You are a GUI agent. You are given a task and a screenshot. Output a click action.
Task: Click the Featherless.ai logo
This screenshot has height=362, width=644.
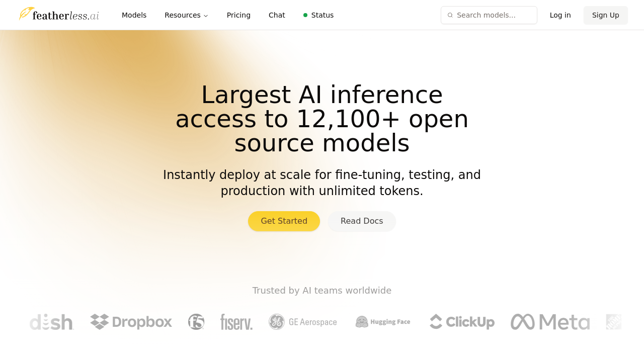(x=58, y=14)
